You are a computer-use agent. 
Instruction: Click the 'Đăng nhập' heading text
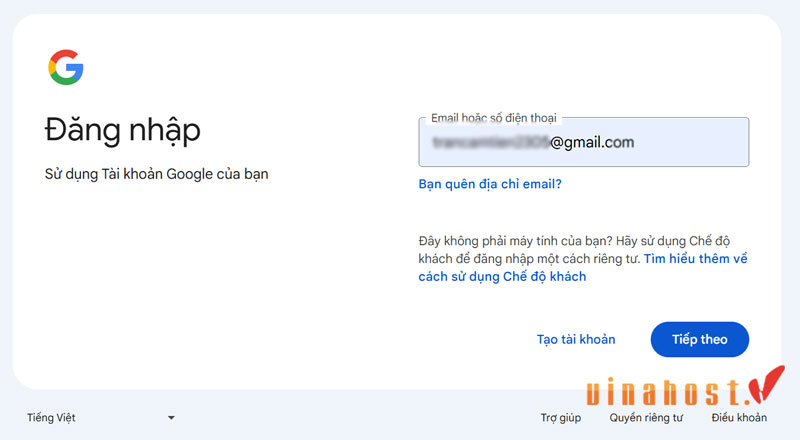122,130
